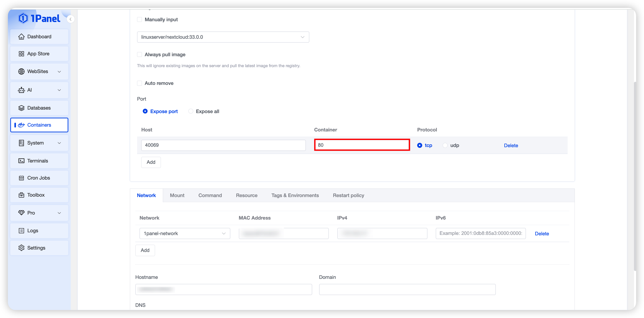
Task: Open Settings gear icon
Action: pos(21,248)
